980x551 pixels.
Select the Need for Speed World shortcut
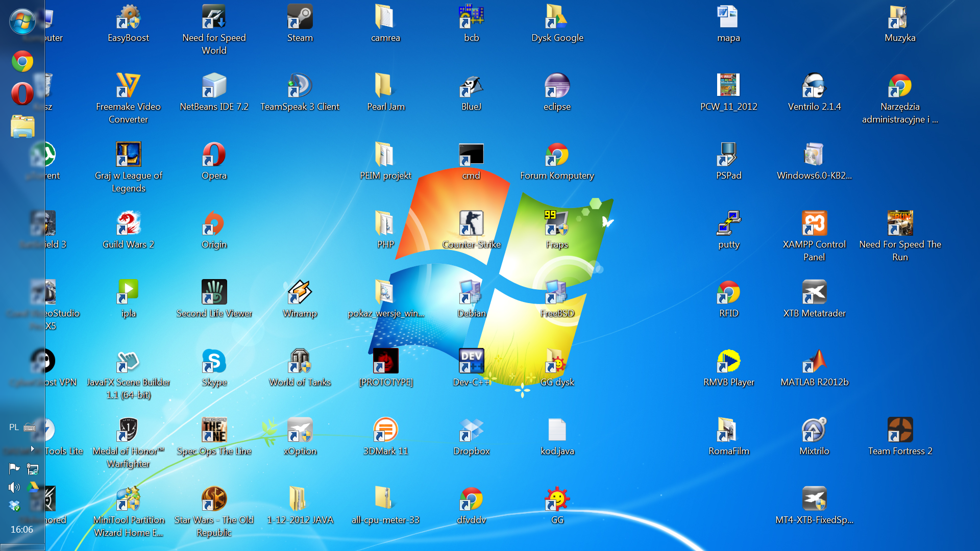214,30
